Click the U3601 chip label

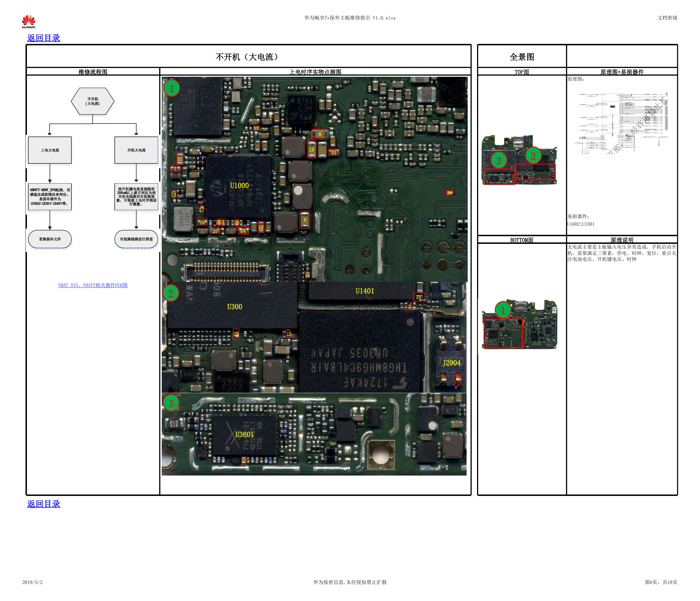[x=244, y=434]
